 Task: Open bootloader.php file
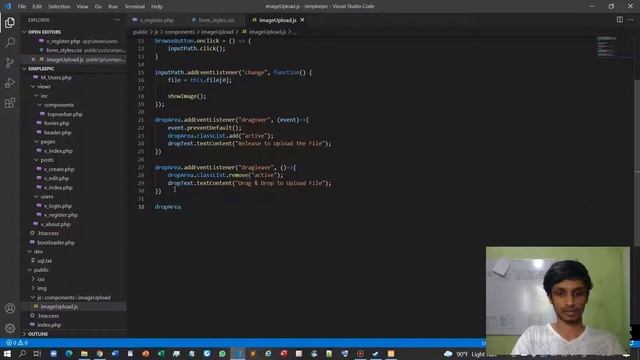point(56,242)
